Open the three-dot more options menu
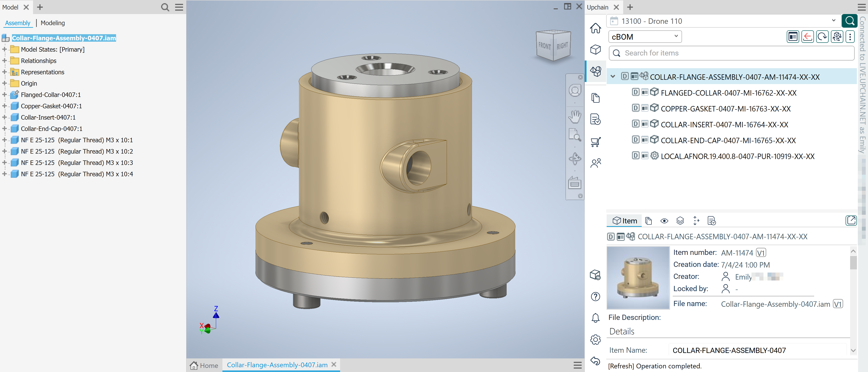This screenshot has height=372, width=868. [850, 36]
